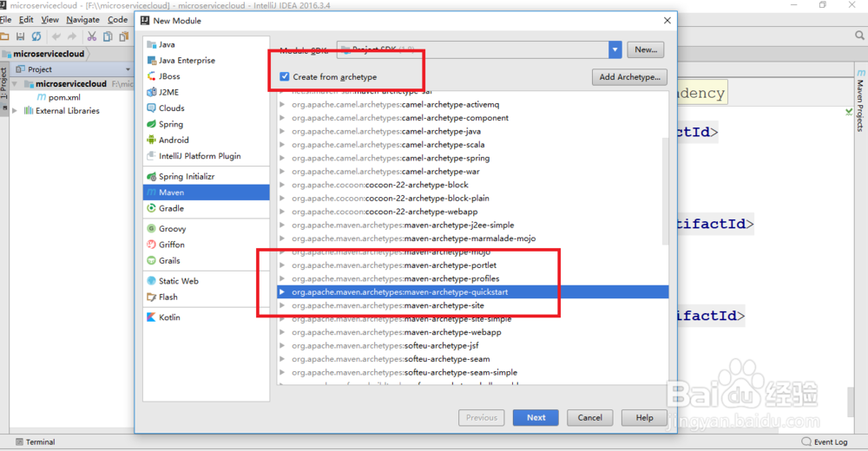The width and height of the screenshot is (868, 451).
Task: Expand maven-archetype-webapp row arrow
Action: click(x=282, y=332)
